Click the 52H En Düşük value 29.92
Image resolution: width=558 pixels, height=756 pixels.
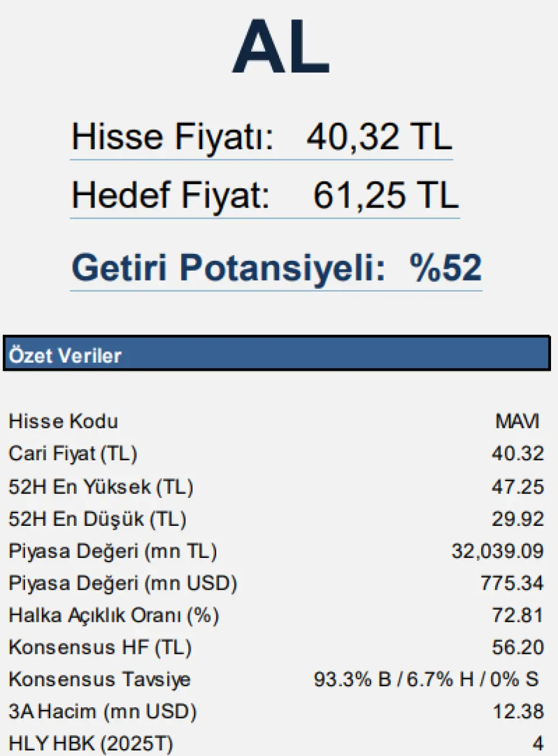coord(518,518)
